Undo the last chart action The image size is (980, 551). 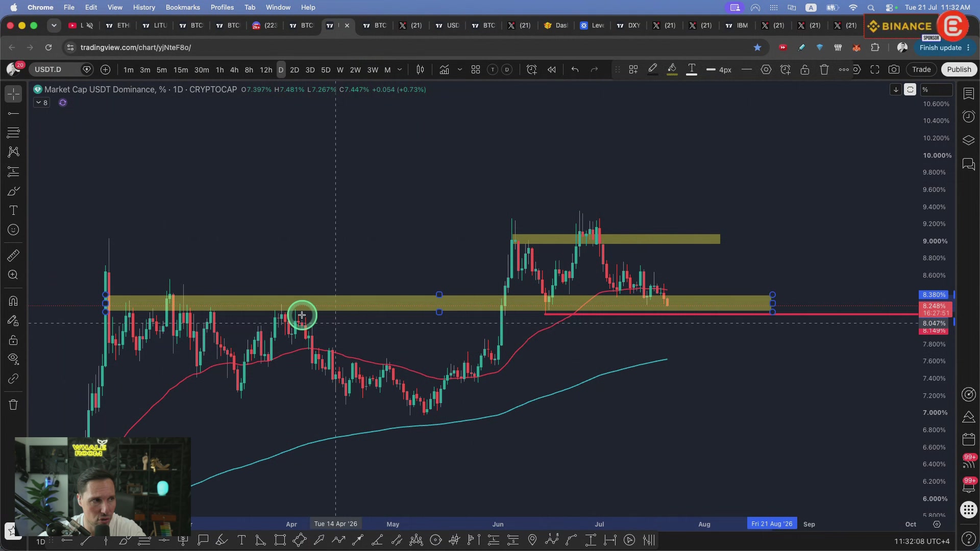pos(575,70)
